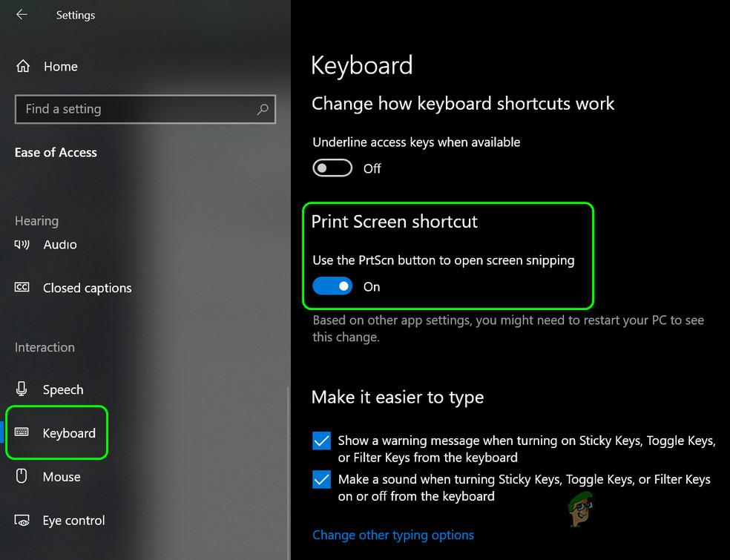This screenshot has height=560, width=730.
Task: Click the Closed captions CC icon
Action: 22,288
